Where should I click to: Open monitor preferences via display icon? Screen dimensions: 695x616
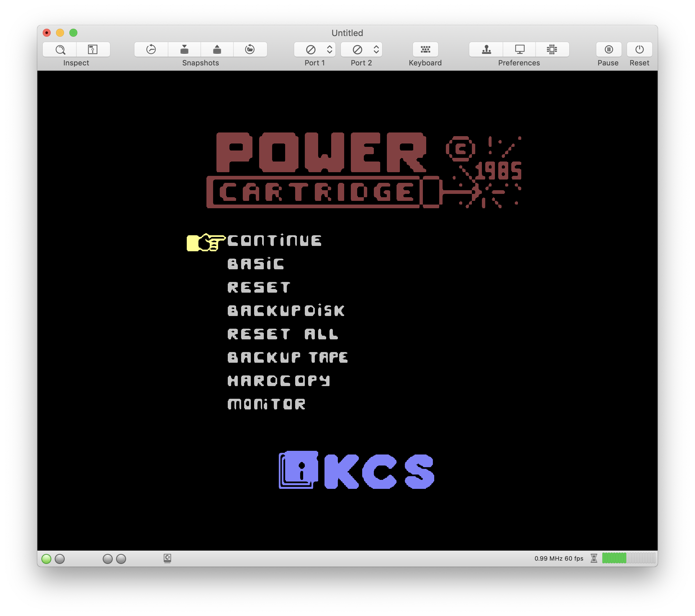(x=520, y=50)
